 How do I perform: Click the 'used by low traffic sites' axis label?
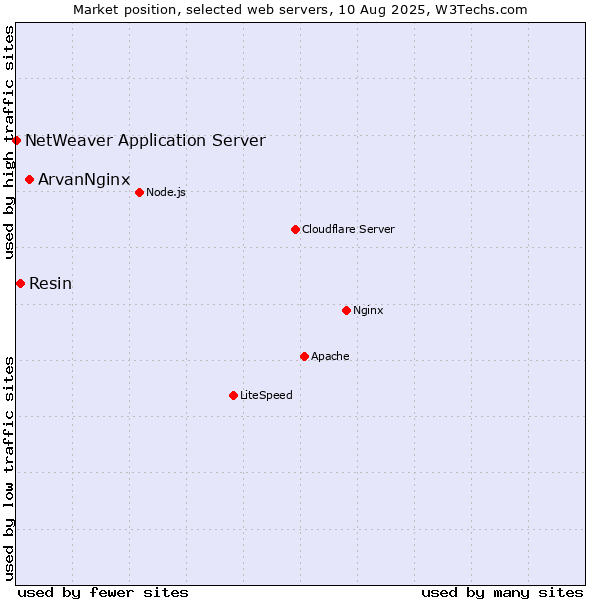coord(8,469)
